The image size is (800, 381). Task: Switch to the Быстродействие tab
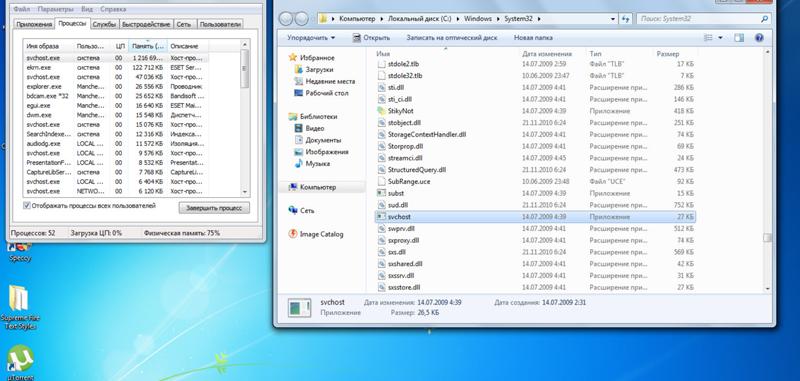146,24
